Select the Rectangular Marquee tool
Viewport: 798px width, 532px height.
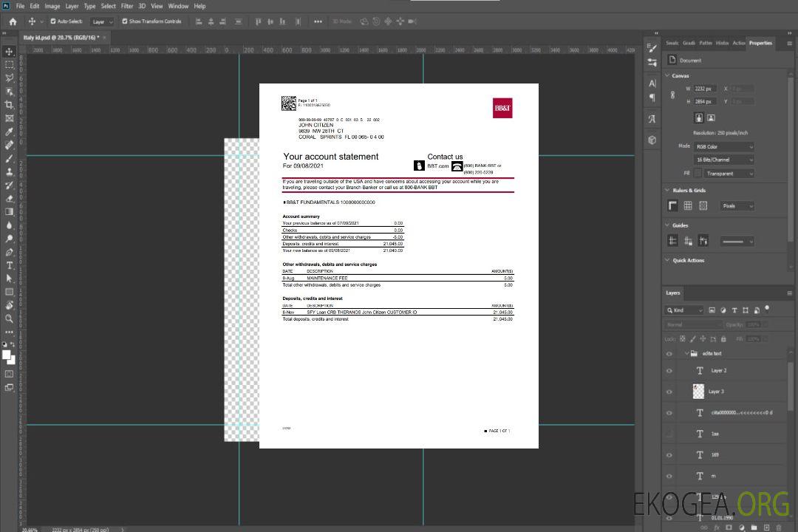coord(9,65)
